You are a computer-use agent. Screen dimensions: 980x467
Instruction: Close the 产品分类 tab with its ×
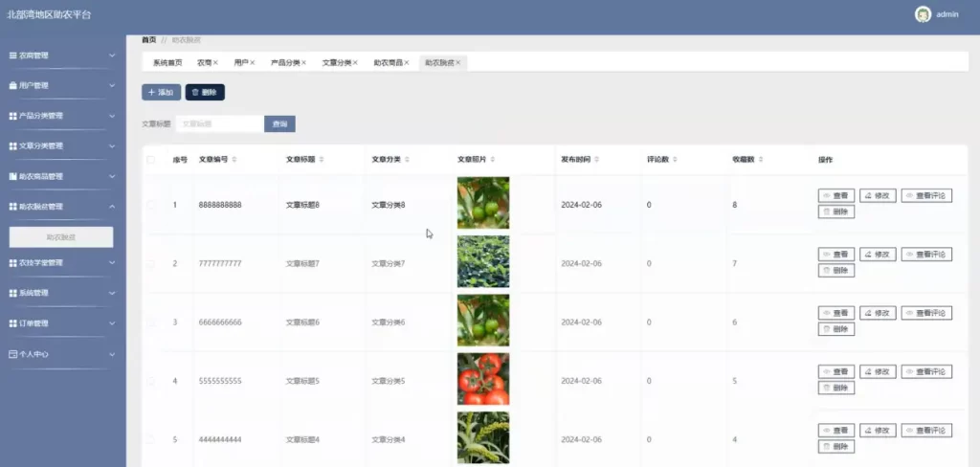pos(303,62)
